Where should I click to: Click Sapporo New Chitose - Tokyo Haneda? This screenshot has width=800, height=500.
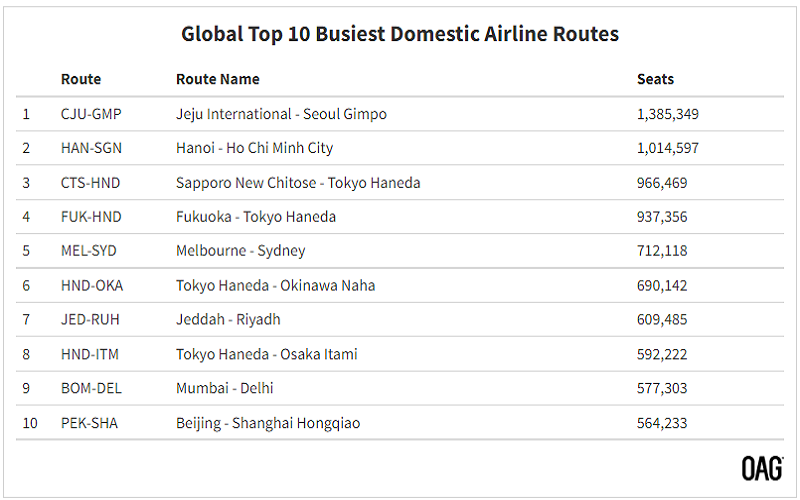point(298,183)
